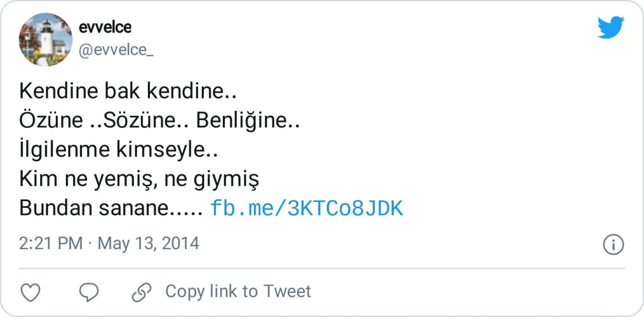This screenshot has height=317, width=644.
Task: Select the May 13, 2014 date
Action: click(x=148, y=244)
